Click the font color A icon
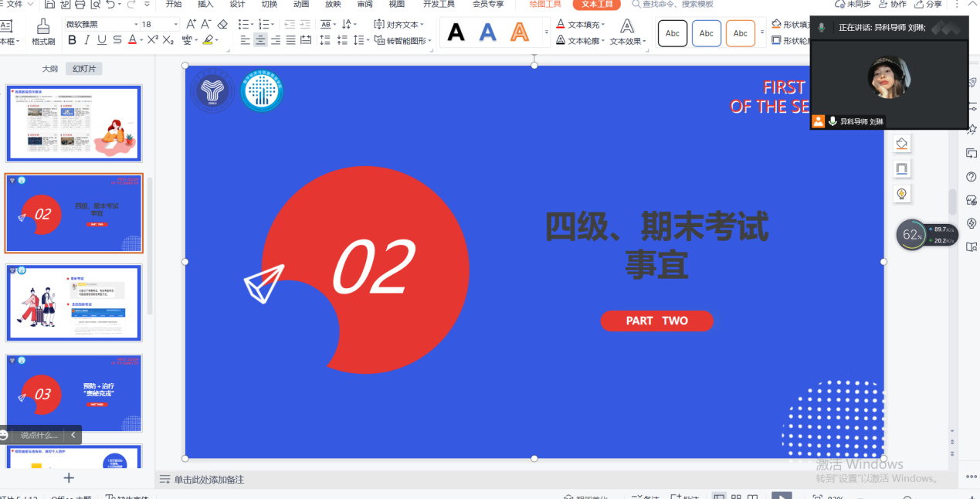 point(131,39)
